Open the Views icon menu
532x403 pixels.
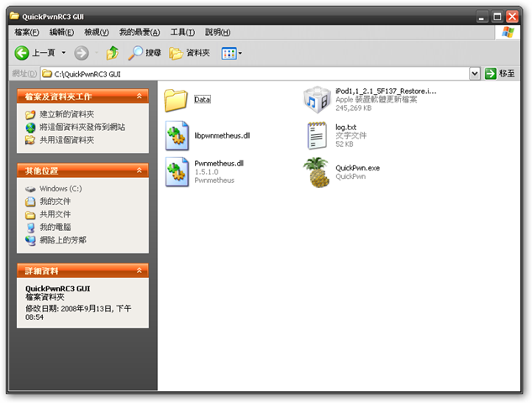tap(229, 53)
